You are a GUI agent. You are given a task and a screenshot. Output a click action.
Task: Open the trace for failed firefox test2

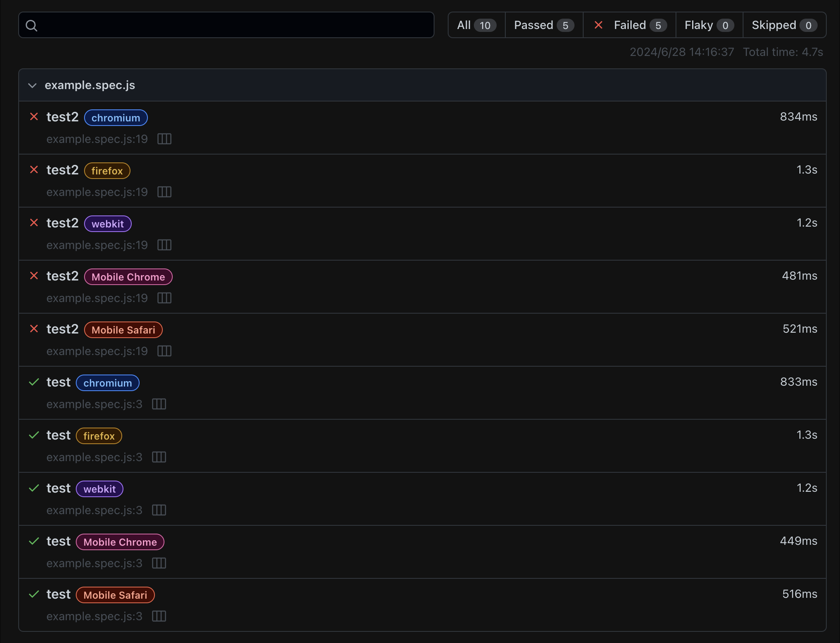coord(164,192)
